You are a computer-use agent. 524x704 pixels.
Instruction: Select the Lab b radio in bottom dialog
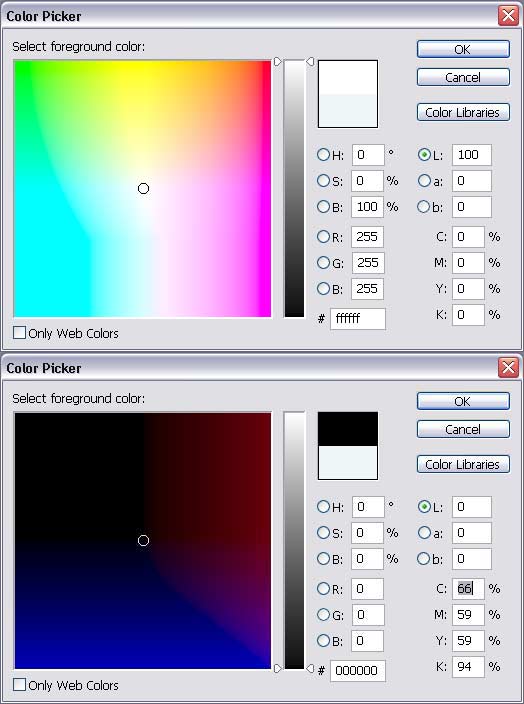[x=424, y=559]
